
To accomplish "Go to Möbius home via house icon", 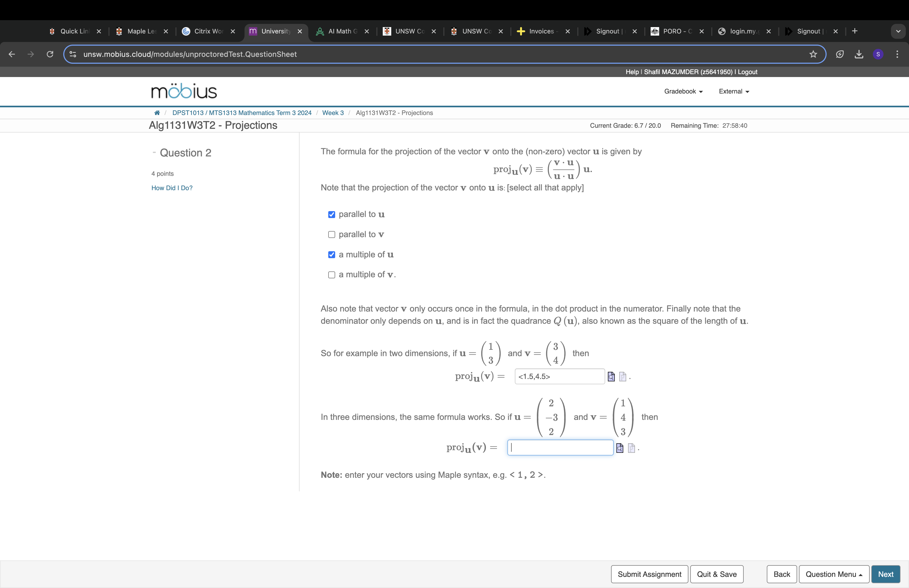I will [x=157, y=113].
